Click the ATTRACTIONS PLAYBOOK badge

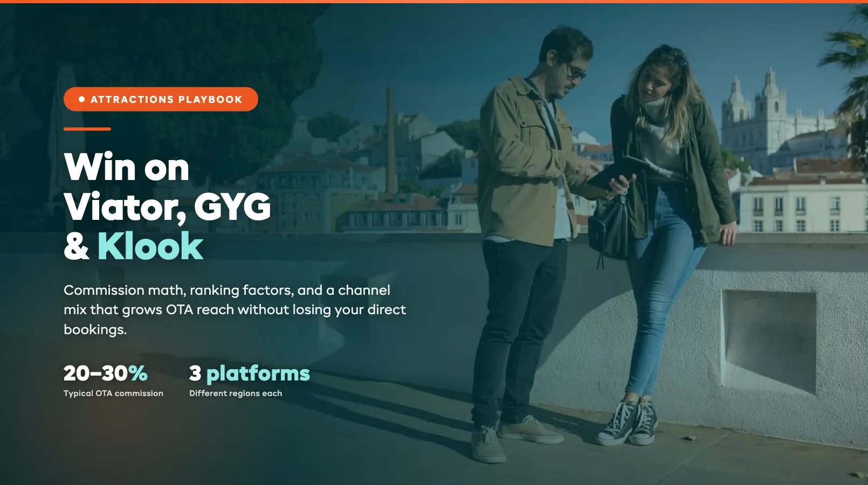(161, 99)
